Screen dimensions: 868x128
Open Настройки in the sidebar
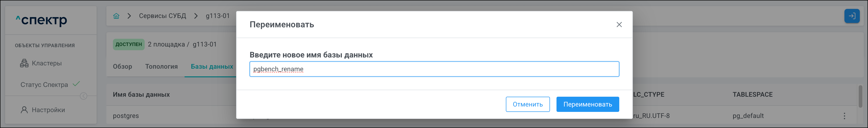48,110
